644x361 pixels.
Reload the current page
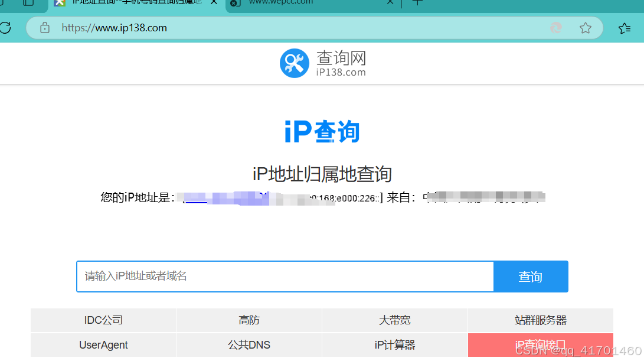tap(5, 27)
